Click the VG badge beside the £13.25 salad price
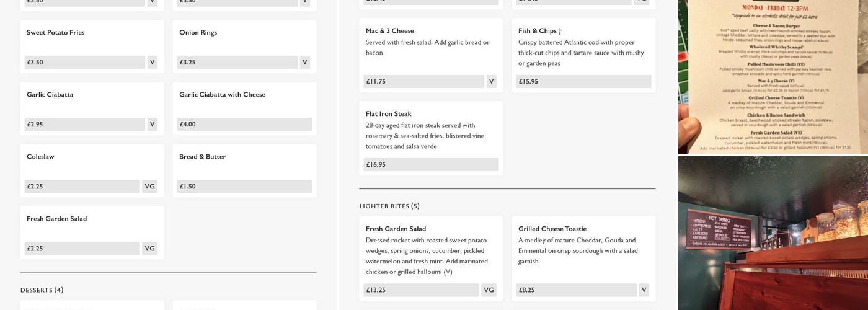This screenshot has height=310, width=868. tap(489, 290)
